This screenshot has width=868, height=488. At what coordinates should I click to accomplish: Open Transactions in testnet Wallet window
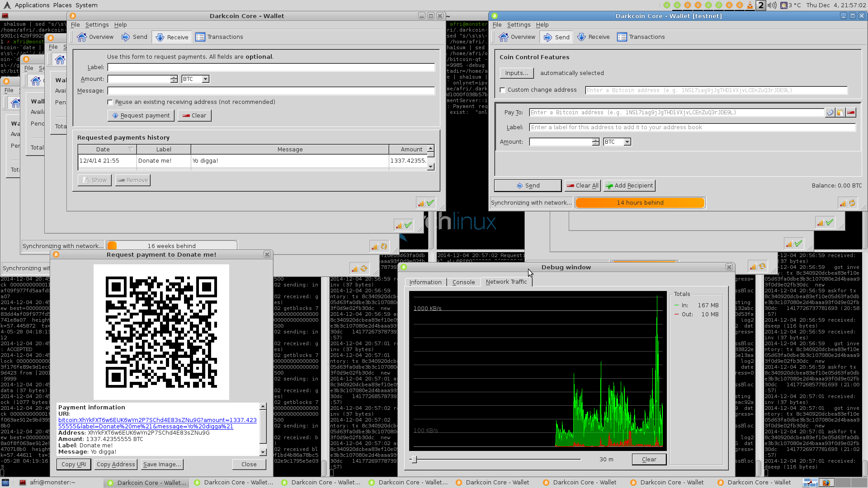[641, 37]
